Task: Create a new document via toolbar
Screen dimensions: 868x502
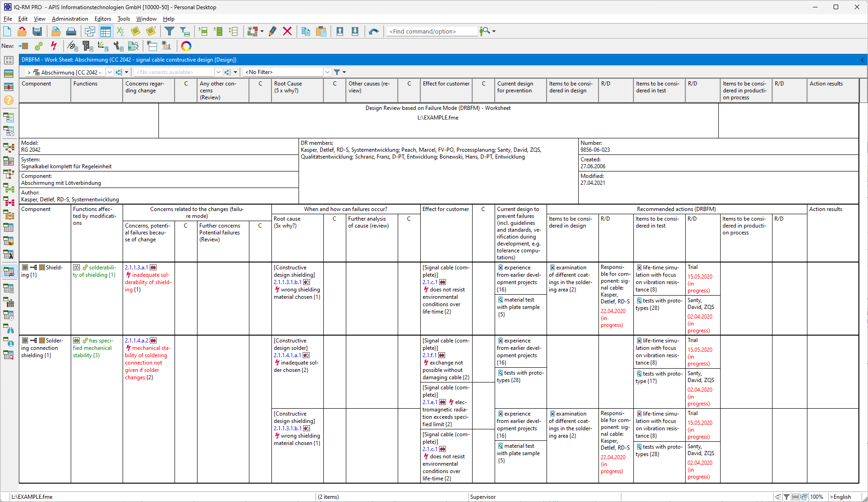Action: [7, 31]
